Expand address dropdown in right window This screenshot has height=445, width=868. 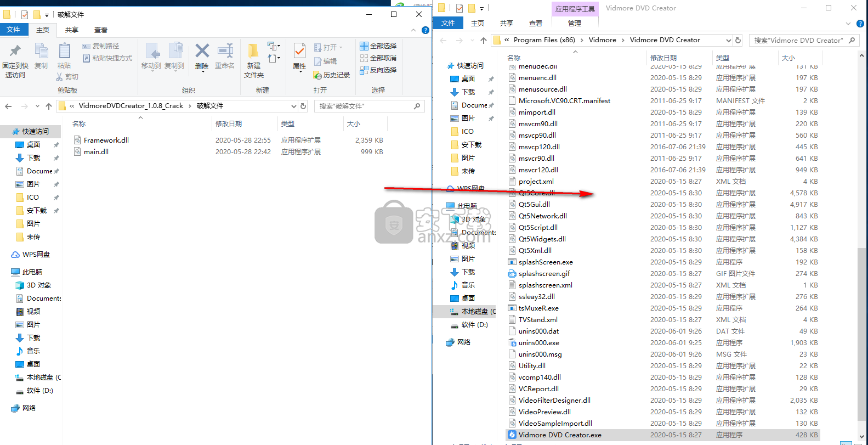728,40
